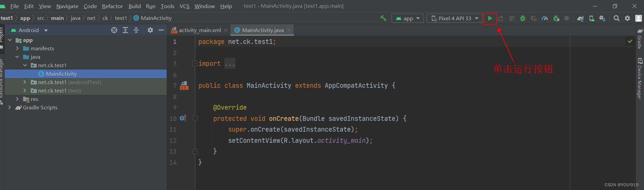
Task: Open the View menu
Action: click(x=45, y=6)
